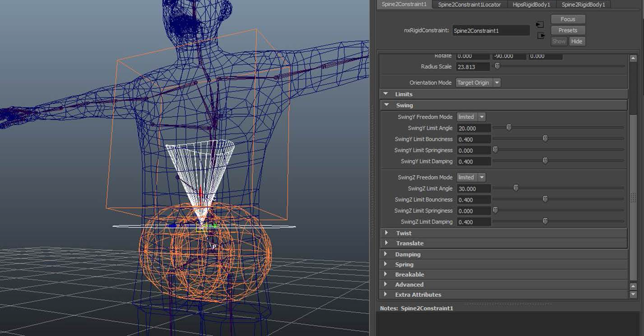Click the SwingZ Limit Bounciness value field

click(x=474, y=200)
